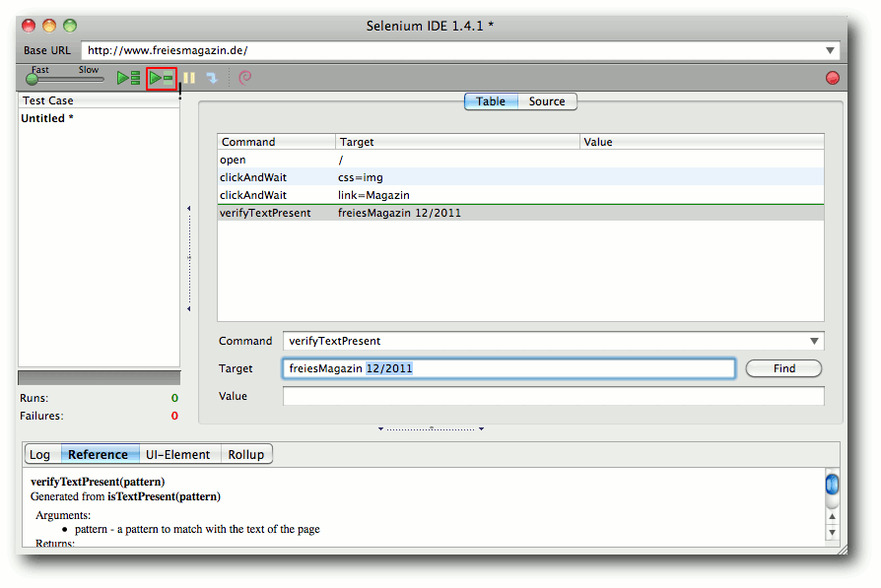Click left arrow on horizontal splitter below editor
The image size is (881, 588).
click(x=380, y=429)
